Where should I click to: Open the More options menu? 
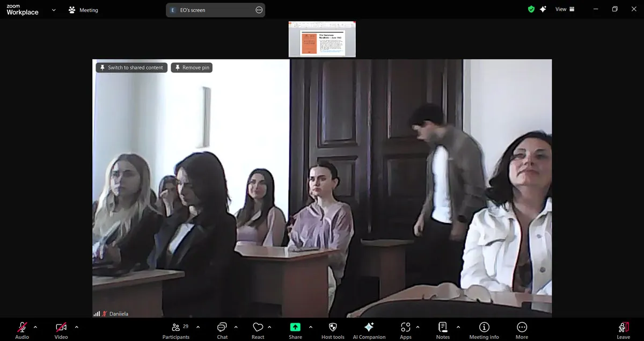[522, 328]
